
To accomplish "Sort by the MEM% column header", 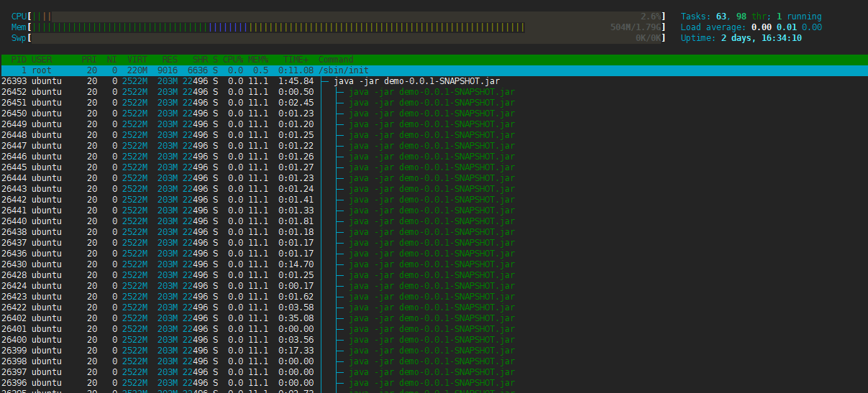I will 258,60.
